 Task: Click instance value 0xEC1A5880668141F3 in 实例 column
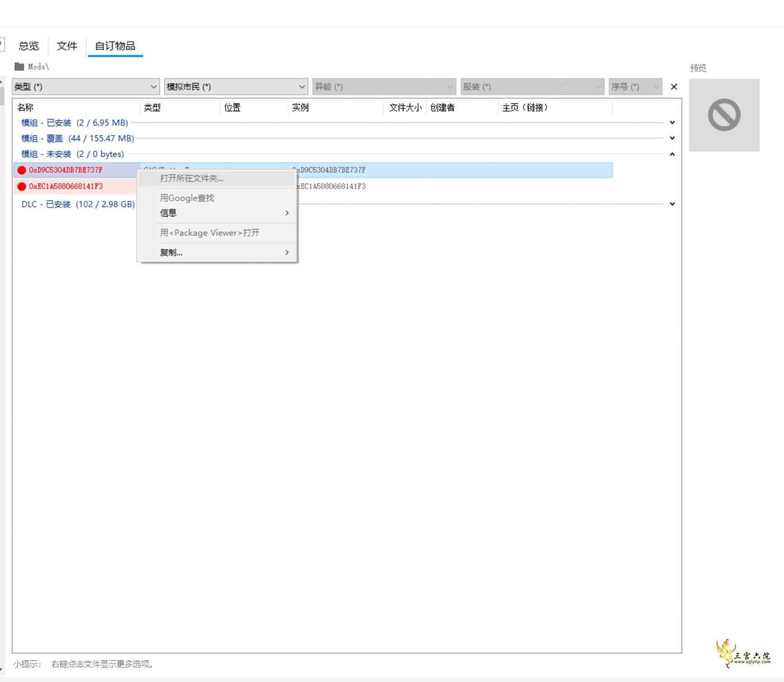331,186
